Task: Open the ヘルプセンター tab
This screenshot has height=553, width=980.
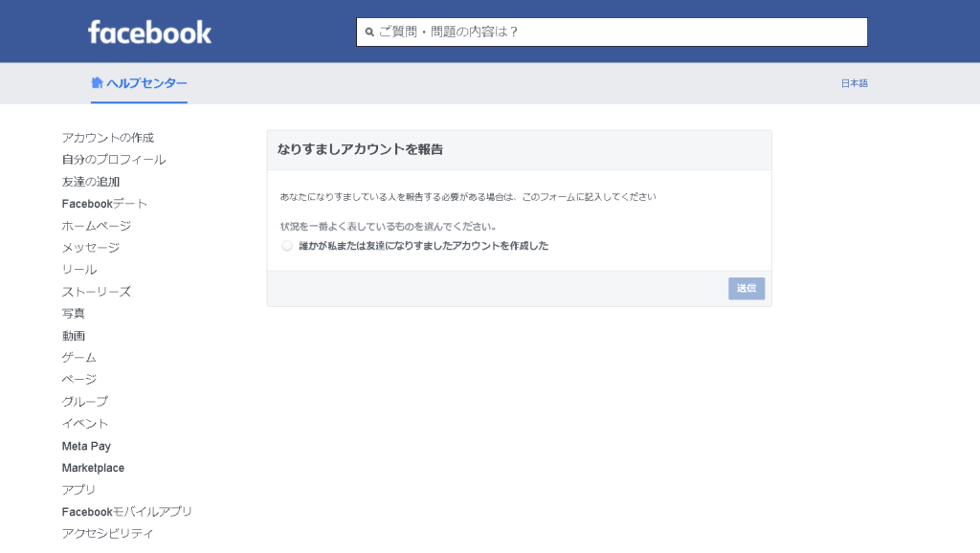Action: click(139, 83)
